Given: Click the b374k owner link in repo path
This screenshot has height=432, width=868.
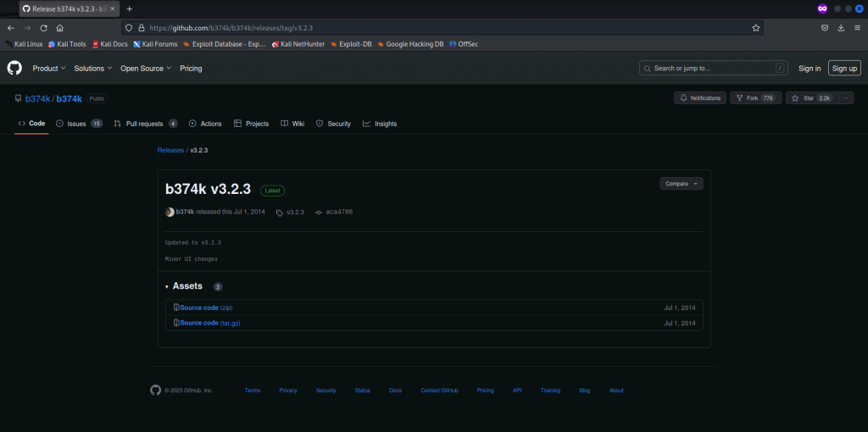Looking at the screenshot, I should click(37, 98).
